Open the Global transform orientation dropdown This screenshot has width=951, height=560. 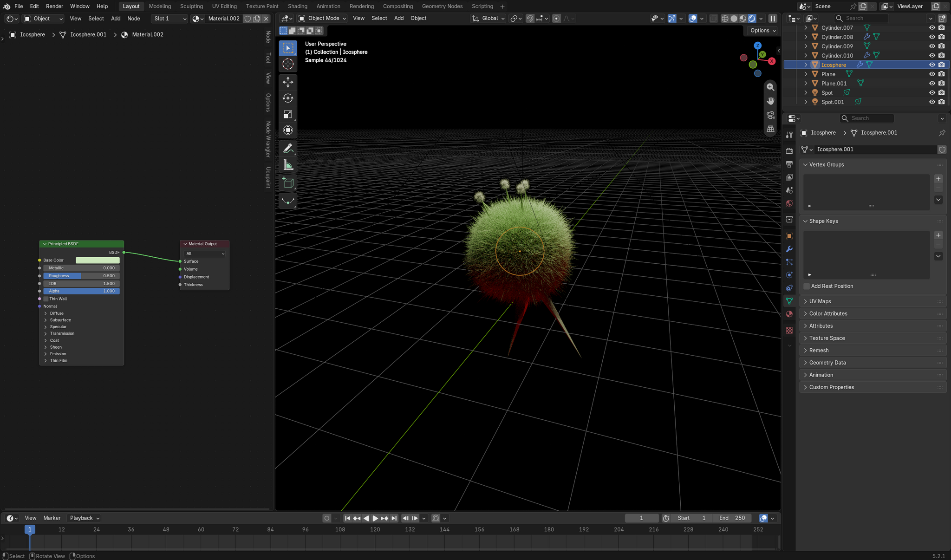point(488,18)
